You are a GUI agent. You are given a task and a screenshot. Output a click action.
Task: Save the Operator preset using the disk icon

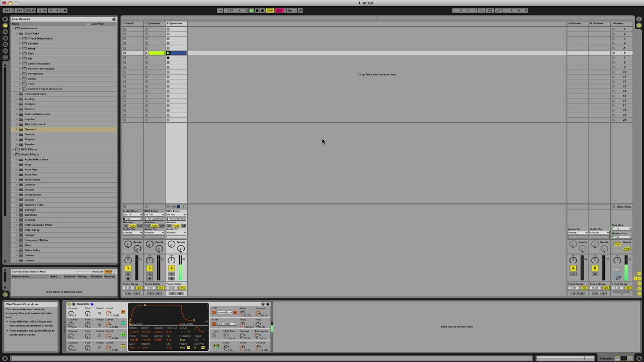click(268, 304)
